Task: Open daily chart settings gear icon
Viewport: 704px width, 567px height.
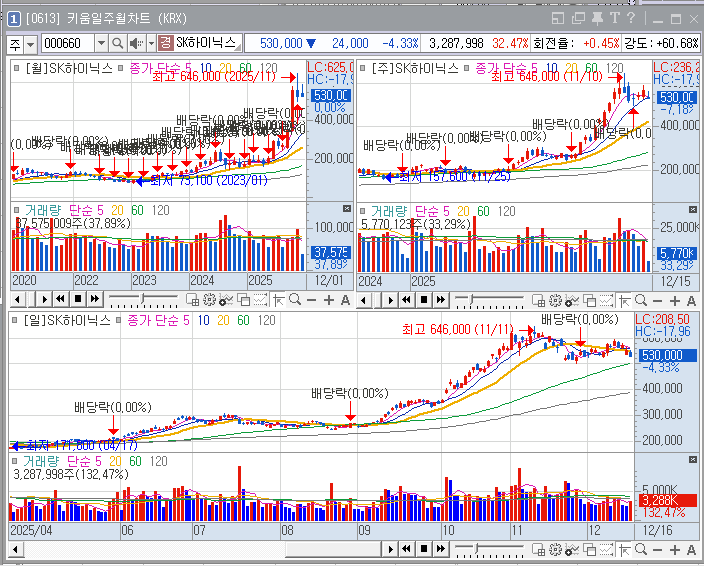Action: point(555,549)
